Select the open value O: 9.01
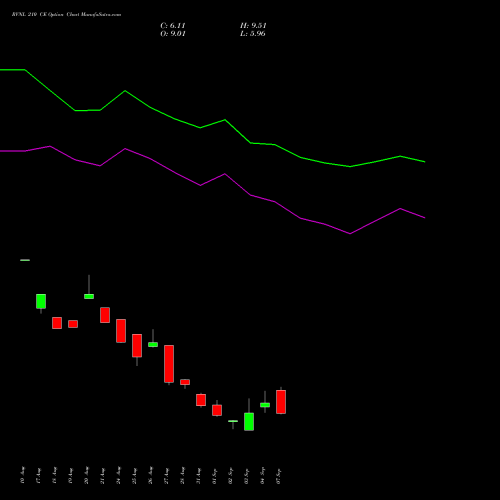500x500 pixels. pos(173,34)
